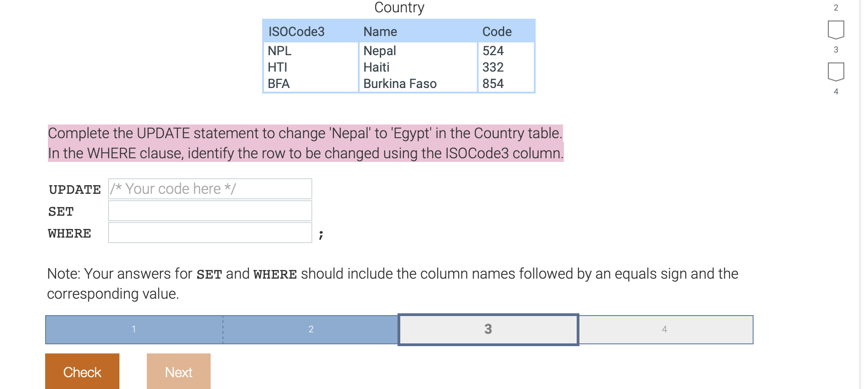Image resolution: width=868 pixels, height=389 pixels.
Task: Click the Burkina Faso table cell
Action: (x=400, y=83)
